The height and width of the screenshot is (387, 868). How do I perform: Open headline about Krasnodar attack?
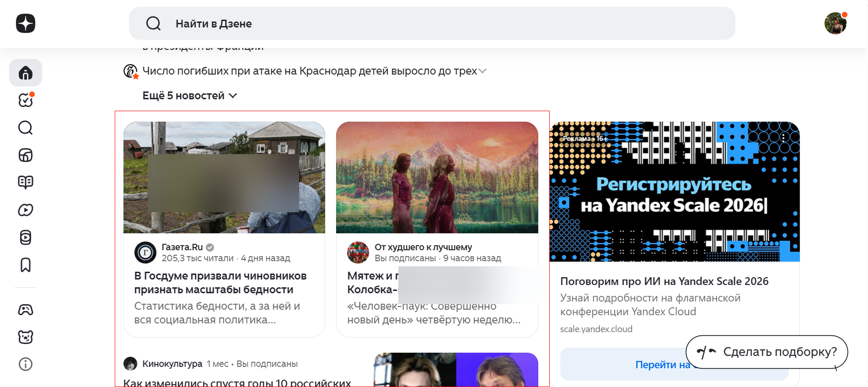(310, 71)
